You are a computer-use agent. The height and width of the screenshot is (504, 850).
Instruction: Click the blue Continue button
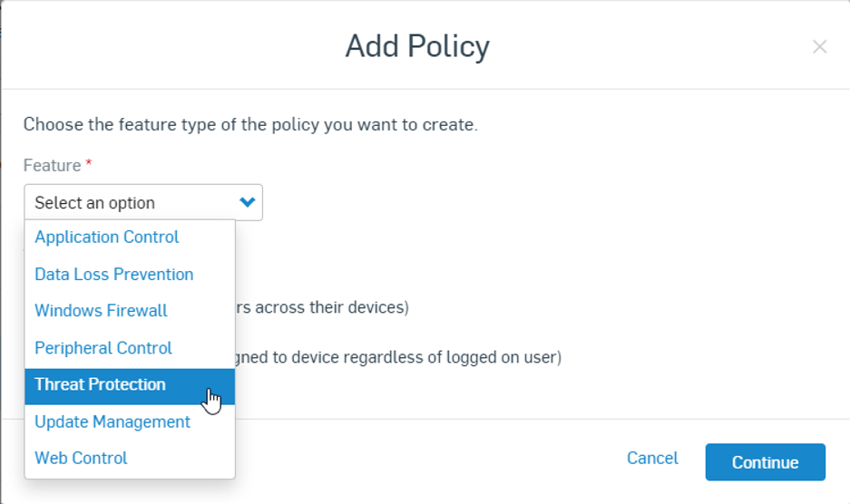(x=765, y=462)
